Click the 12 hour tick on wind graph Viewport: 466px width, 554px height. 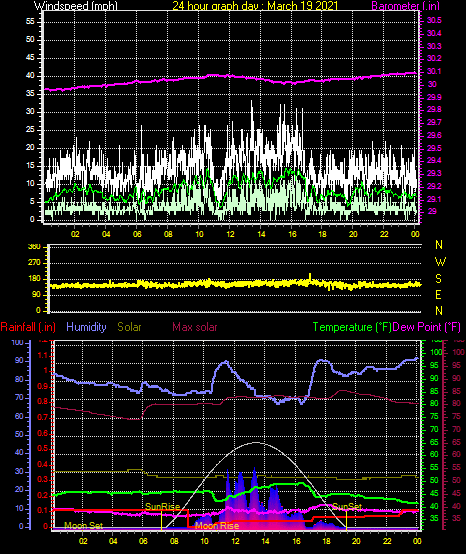tap(230, 234)
